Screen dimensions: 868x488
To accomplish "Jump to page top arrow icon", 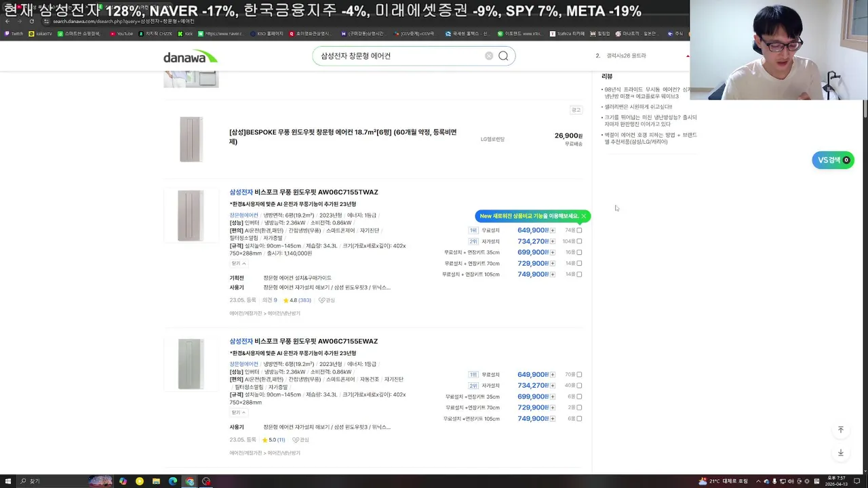I will (841, 430).
